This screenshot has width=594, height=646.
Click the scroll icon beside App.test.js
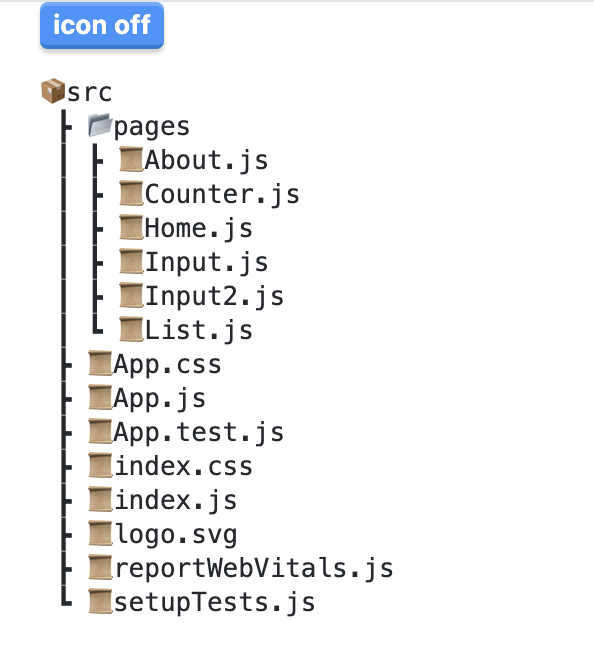tap(100, 432)
